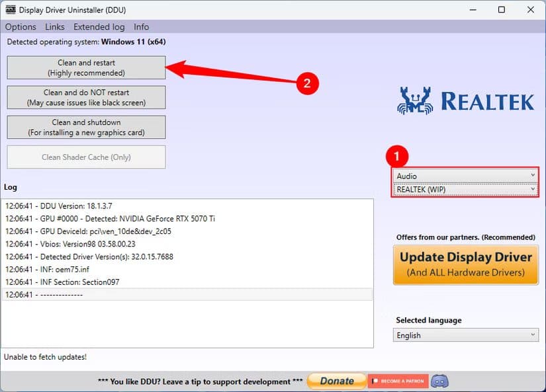Open the Options menu
The image size is (546, 392).
pos(20,26)
